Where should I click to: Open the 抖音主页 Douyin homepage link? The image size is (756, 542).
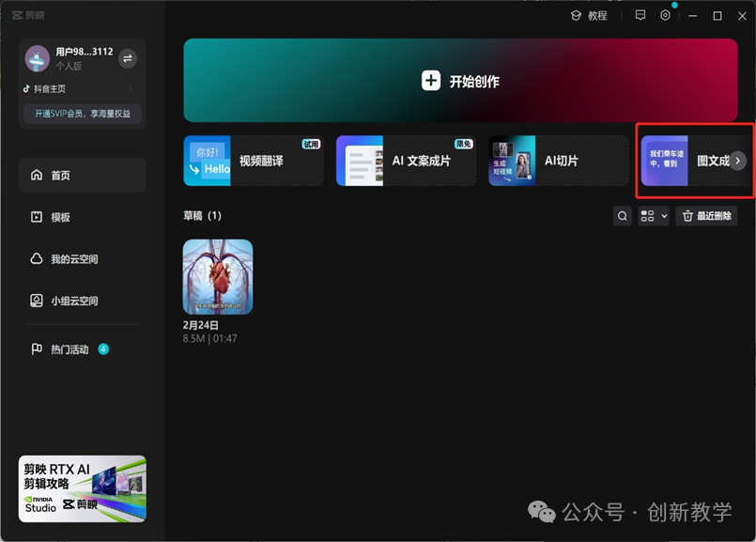click(79, 88)
